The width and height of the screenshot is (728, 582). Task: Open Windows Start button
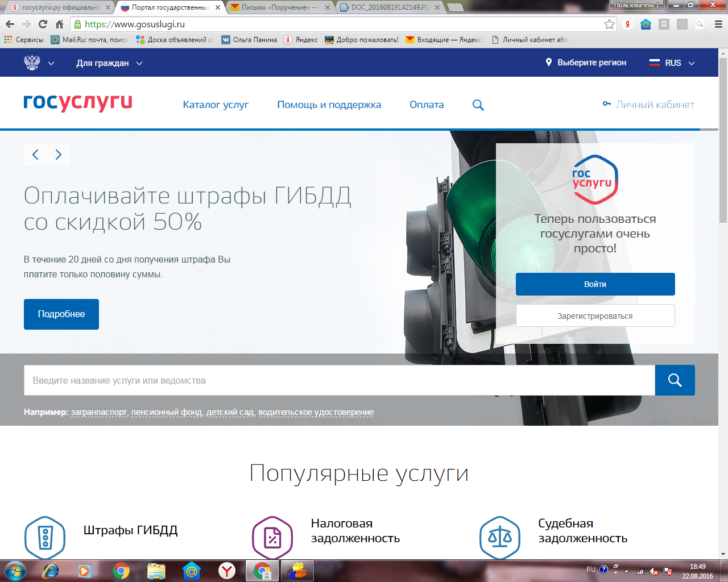point(15,571)
